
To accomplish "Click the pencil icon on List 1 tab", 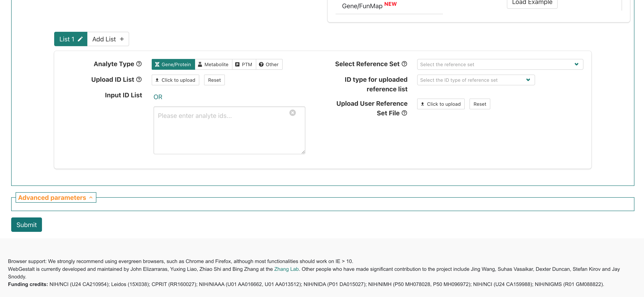I will click(80, 39).
